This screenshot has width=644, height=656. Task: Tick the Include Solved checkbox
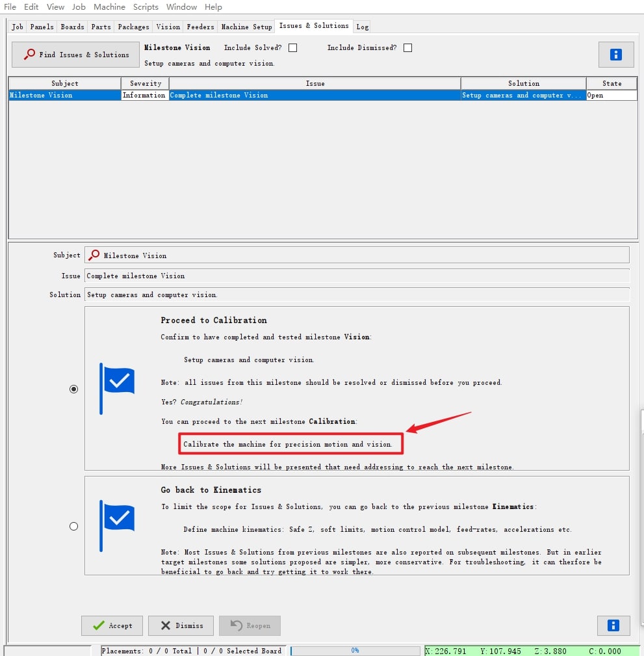[x=292, y=47]
